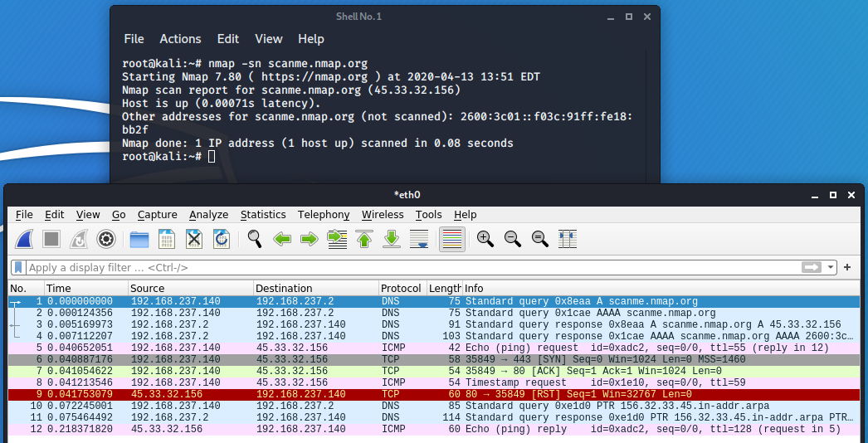The width and height of the screenshot is (868, 443).
Task: Select packet 6 TCP SYN to 443
Action: pyautogui.click(x=435, y=359)
